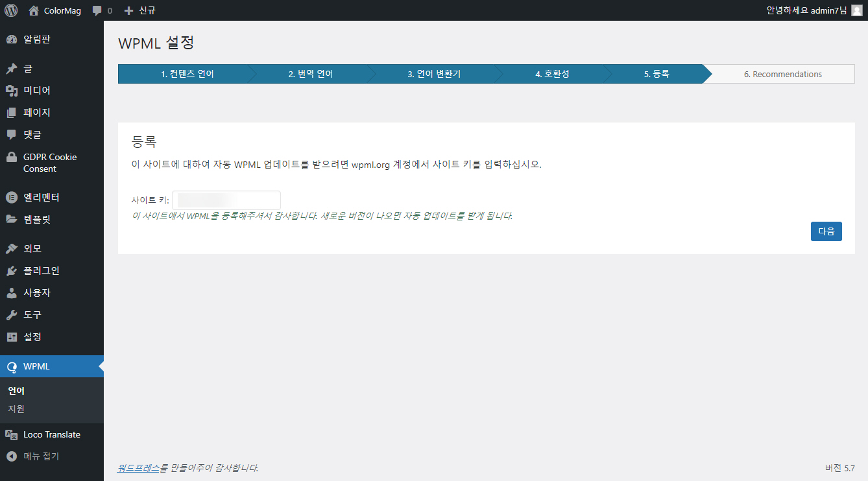Open the 엘리멘터 menu
Viewport: 868px width, 481px height.
coord(52,197)
